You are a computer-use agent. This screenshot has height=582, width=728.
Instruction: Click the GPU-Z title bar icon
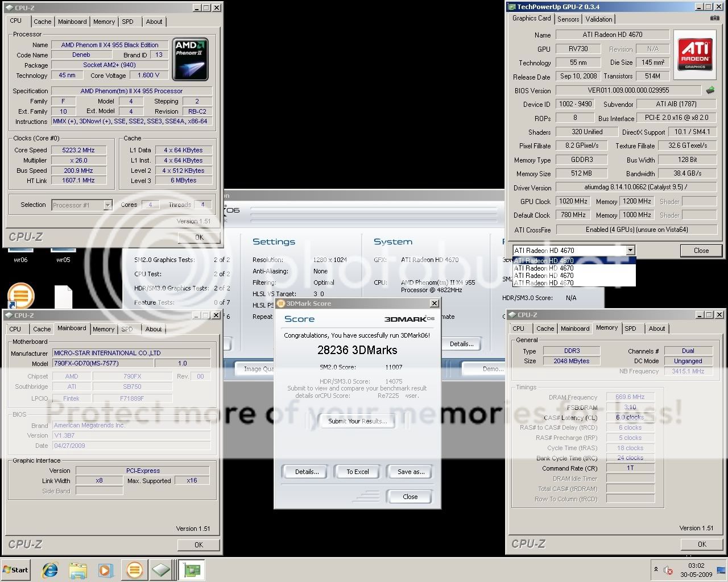point(511,7)
